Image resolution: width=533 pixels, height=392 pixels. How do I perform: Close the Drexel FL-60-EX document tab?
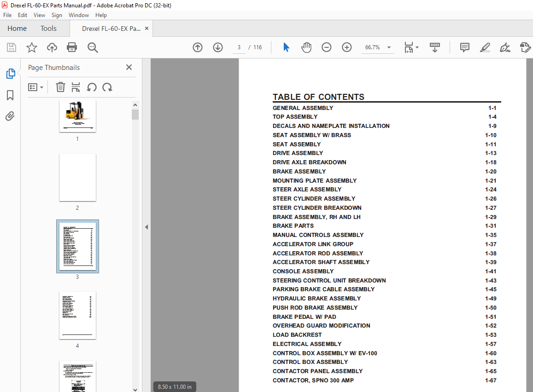(147, 29)
